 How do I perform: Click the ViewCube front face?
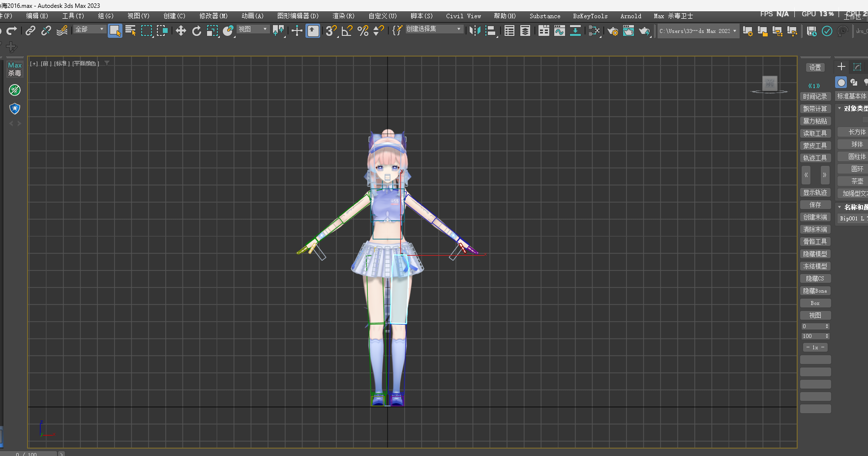(x=770, y=83)
